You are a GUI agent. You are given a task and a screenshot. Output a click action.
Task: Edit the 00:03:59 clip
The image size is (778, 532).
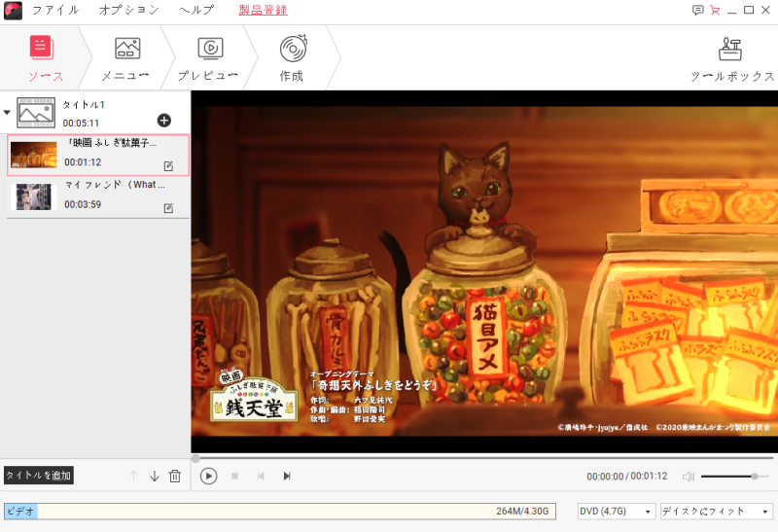pyautogui.click(x=168, y=208)
